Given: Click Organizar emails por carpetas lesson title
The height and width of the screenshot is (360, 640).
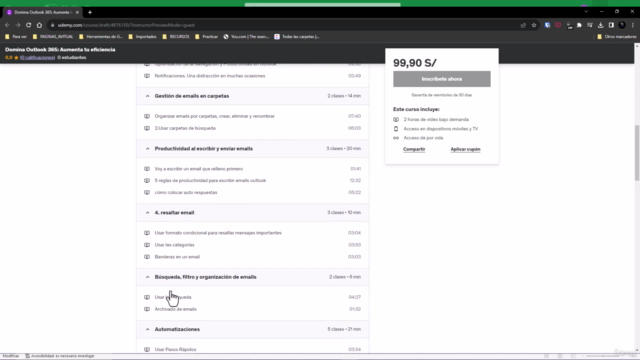Looking at the screenshot, I should [x=214, y=116].
